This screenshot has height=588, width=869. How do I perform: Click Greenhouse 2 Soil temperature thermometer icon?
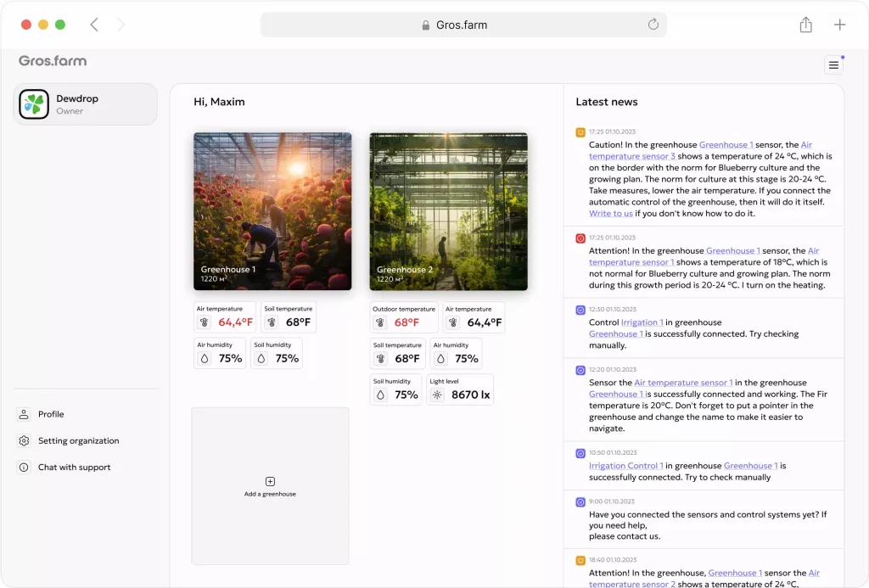[381, 359]
